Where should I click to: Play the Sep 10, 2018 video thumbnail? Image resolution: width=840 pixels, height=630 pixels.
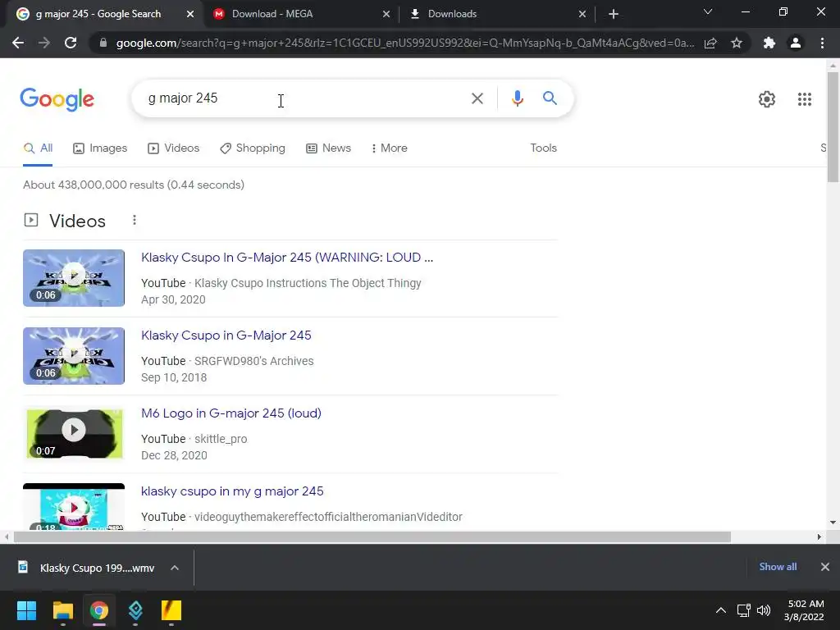coord(74,356)
